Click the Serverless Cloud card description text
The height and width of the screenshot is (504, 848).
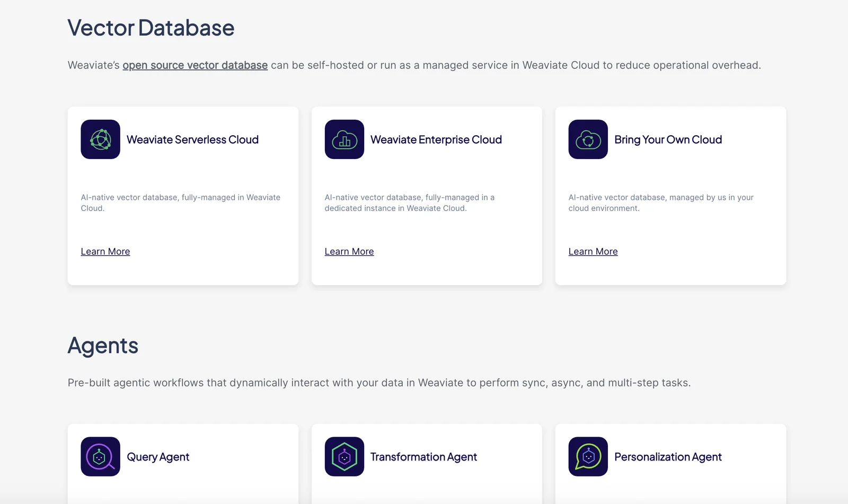pyautogui.click(x=180, y=202)
